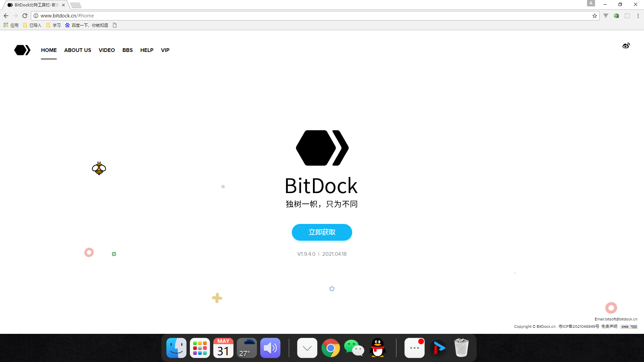The height and width of the screenshot is (362, 644).
Task: Open the ABOUT US page
Action: (x=77, y=50)
